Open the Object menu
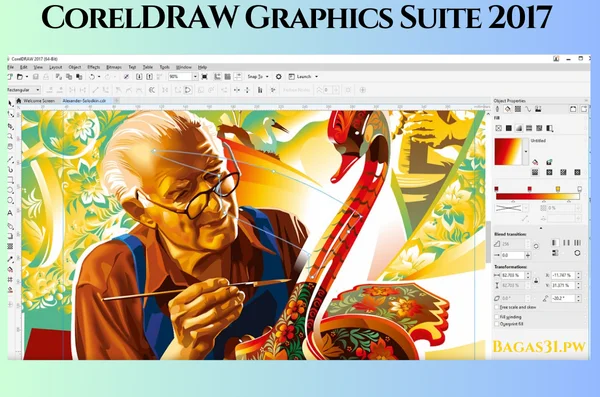The width and height of the screenshot is (600, 397). [x=75, y=67]
